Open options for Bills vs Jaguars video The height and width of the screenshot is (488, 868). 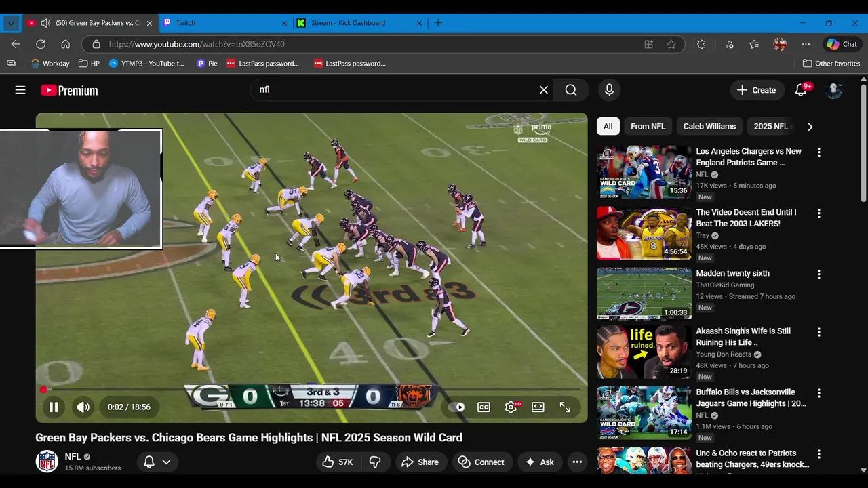[x=819, y=394]
